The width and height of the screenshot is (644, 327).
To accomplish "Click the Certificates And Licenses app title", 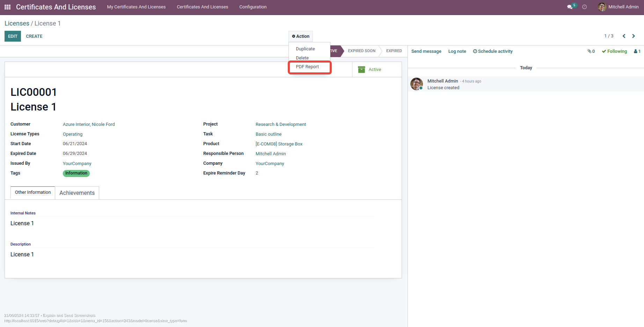I will 56,7.
